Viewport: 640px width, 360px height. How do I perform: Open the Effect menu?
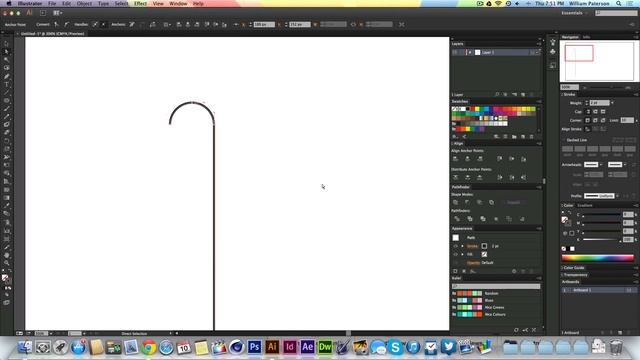(x=140, y=3)
